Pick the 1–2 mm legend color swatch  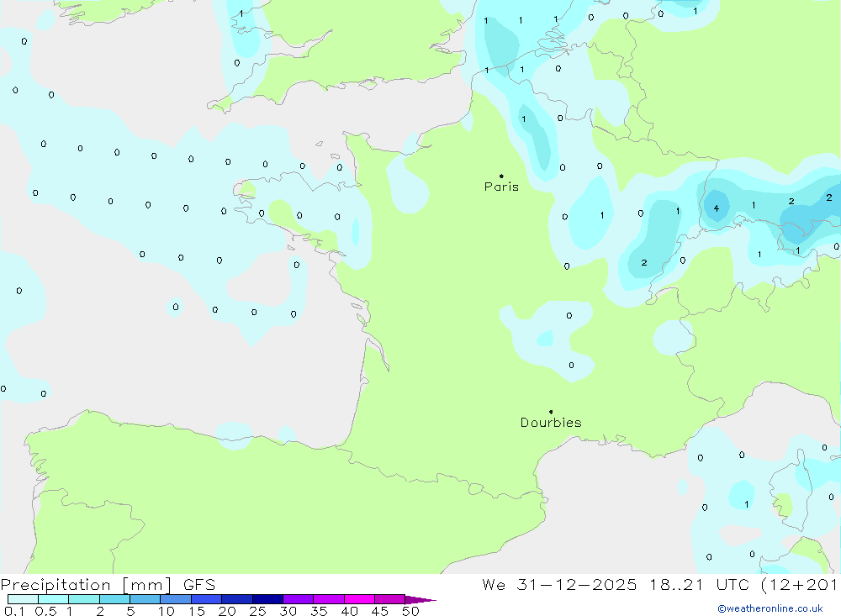coord(84,599)
